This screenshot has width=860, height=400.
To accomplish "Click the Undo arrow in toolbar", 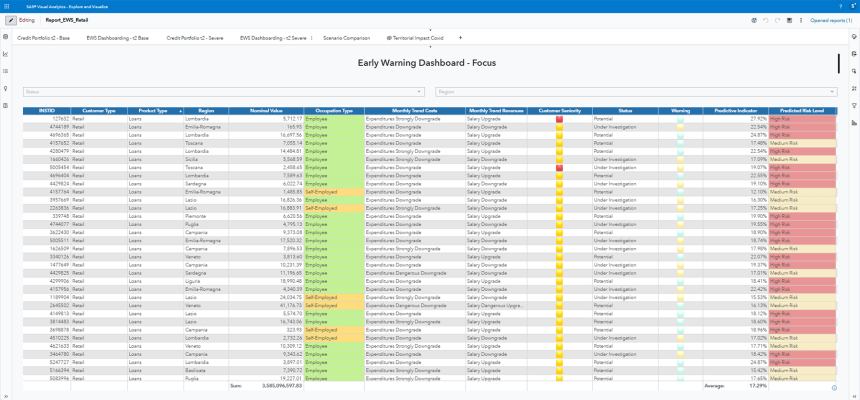I will coord(765,20).
